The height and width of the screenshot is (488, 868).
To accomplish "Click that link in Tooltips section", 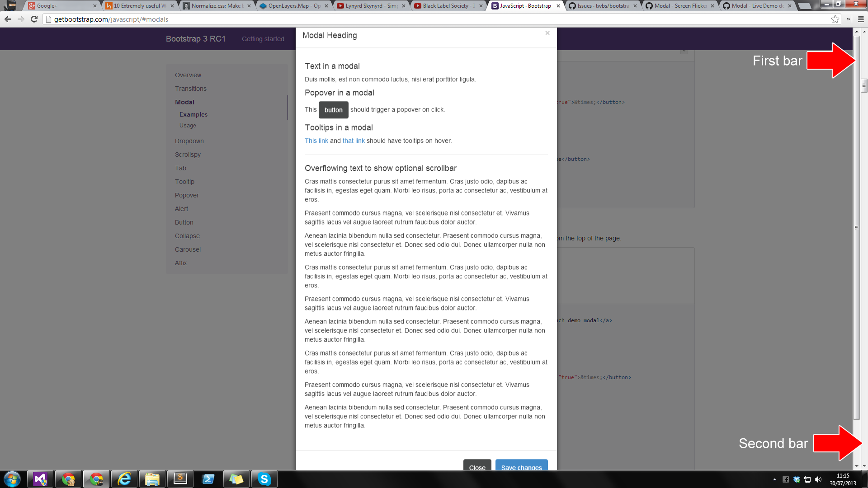I will pos(353,140).
